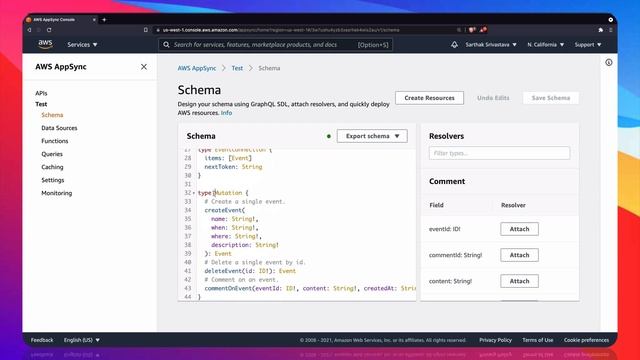This screenshot has width=640, height=360.
Task: Open Queries in the sidebar
Action: pyautogui.click(x=52, y=154)
